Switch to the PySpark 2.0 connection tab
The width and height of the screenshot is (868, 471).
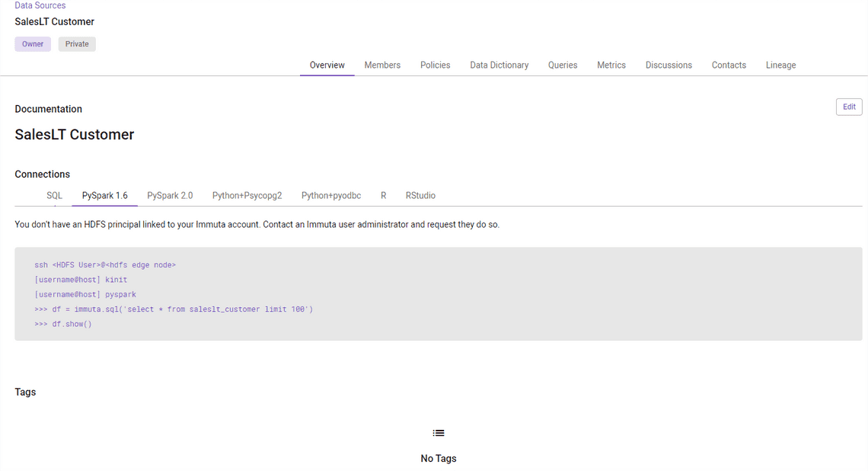pos(170,196)
